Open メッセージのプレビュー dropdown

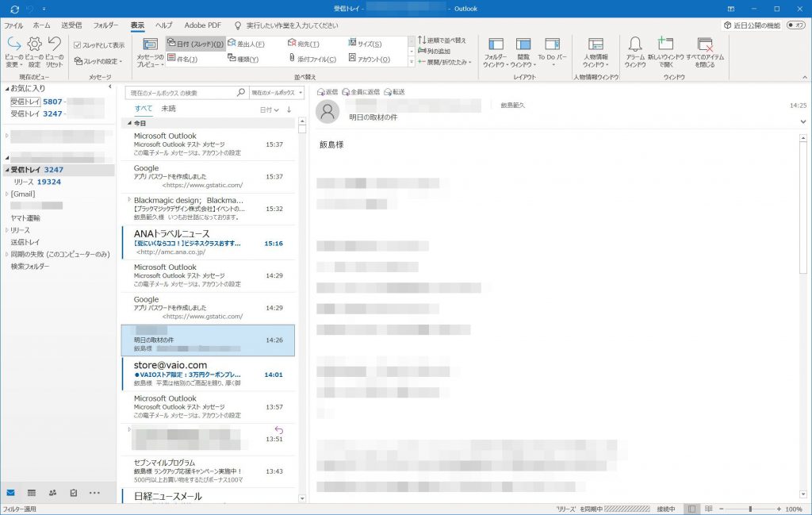click(150, 53)
